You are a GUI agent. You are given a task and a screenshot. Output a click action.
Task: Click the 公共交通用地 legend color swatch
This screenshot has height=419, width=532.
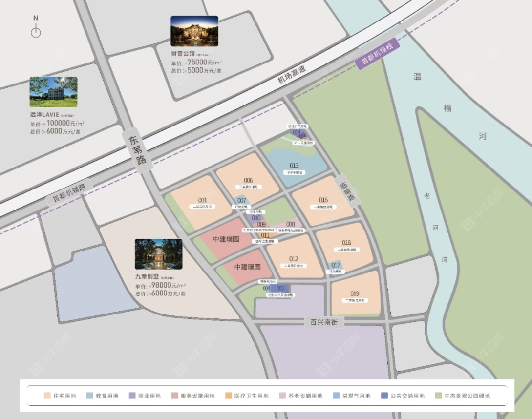coord(384,396)
